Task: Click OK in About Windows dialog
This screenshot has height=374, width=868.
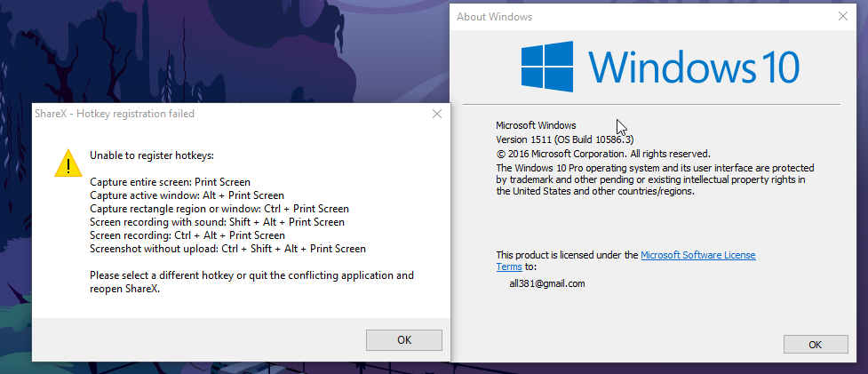Action: [x=816, y=344]
